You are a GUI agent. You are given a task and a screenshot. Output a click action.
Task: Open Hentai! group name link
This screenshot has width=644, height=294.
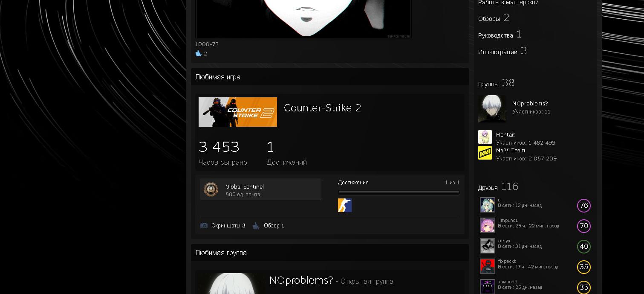coord(505,134)
